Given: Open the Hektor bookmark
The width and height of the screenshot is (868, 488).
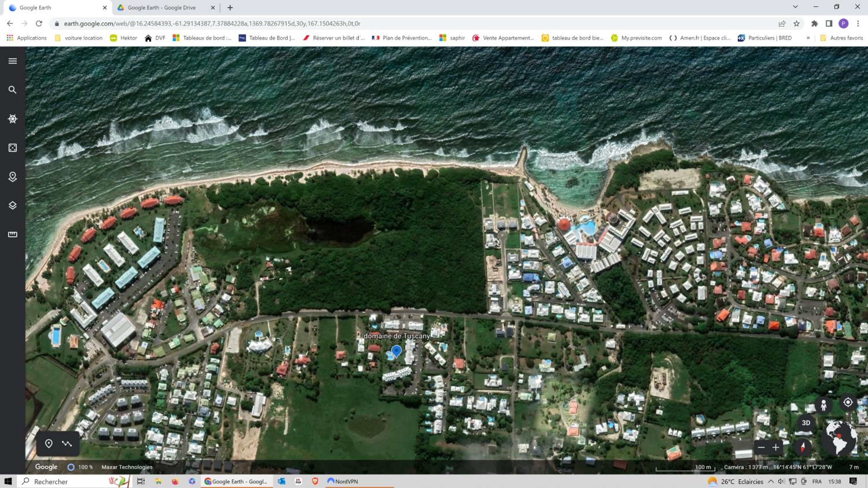Looking at the screenshot, I should click(123, 38).
